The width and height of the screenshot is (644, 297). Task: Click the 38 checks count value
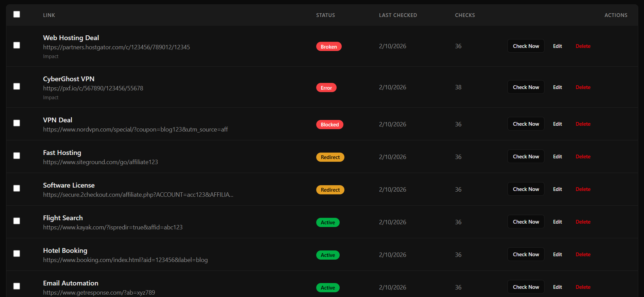(458, 87)
